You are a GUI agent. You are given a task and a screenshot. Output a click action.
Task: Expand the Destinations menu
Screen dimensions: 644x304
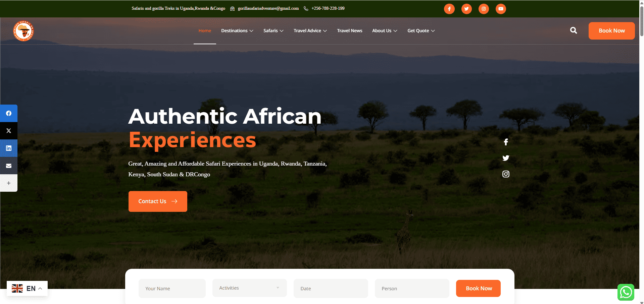[237, 31]
